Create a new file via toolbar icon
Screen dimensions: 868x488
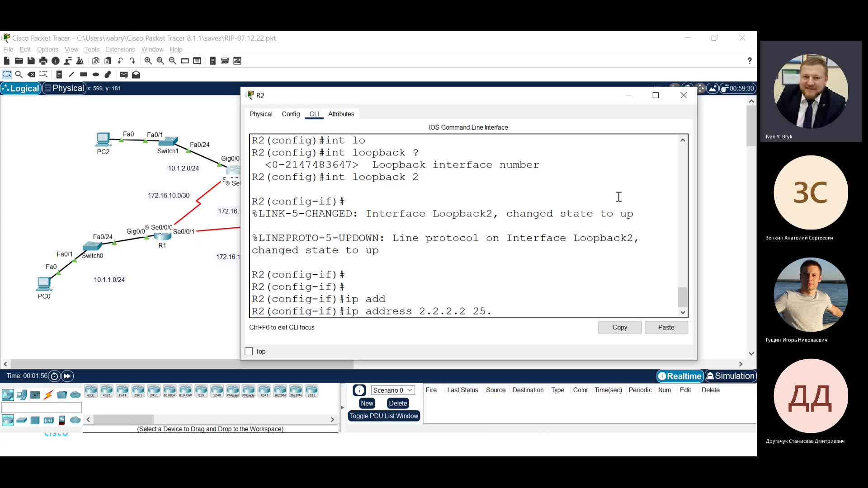click(6, 61)
